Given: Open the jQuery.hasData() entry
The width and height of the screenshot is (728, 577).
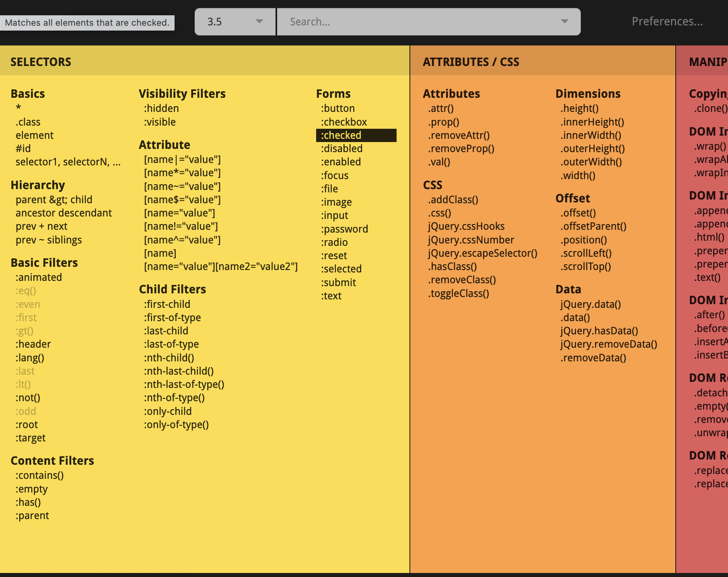Looking at the screenshot, I should [x=599, y=331].
